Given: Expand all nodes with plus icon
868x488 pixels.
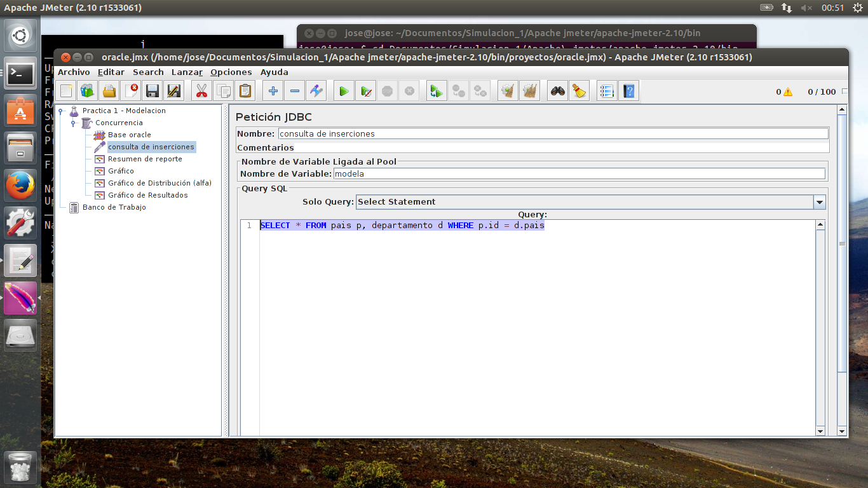Looking at the screenshot, I should pos(273,91).
